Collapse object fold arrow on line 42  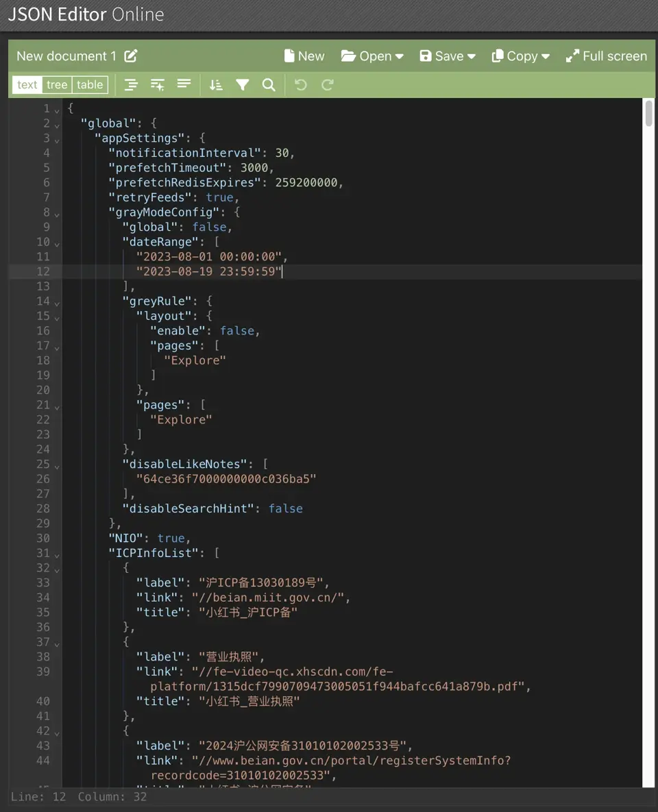57,733
